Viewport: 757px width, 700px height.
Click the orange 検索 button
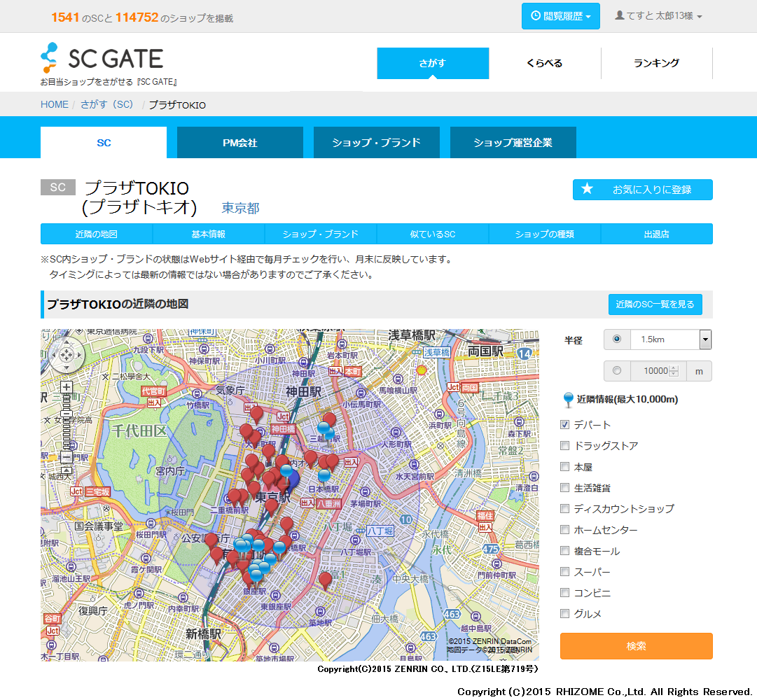[x=637, y=646]
